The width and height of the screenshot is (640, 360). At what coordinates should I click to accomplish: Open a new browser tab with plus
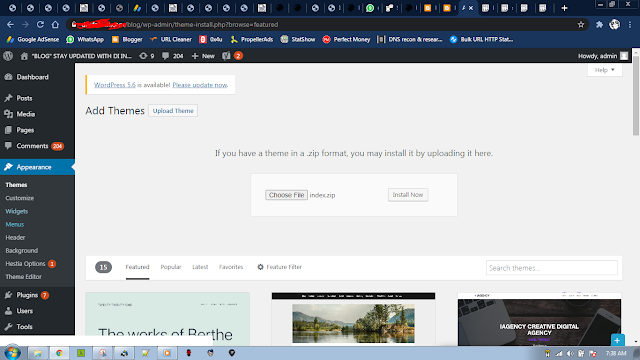(564, 8)
